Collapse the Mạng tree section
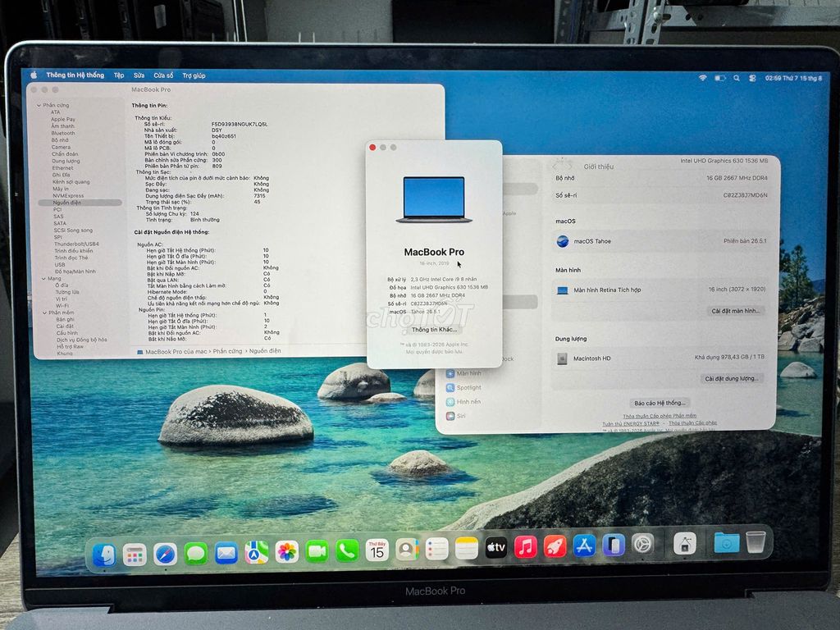The image size is (840, 630). click(x=44, y=279)
